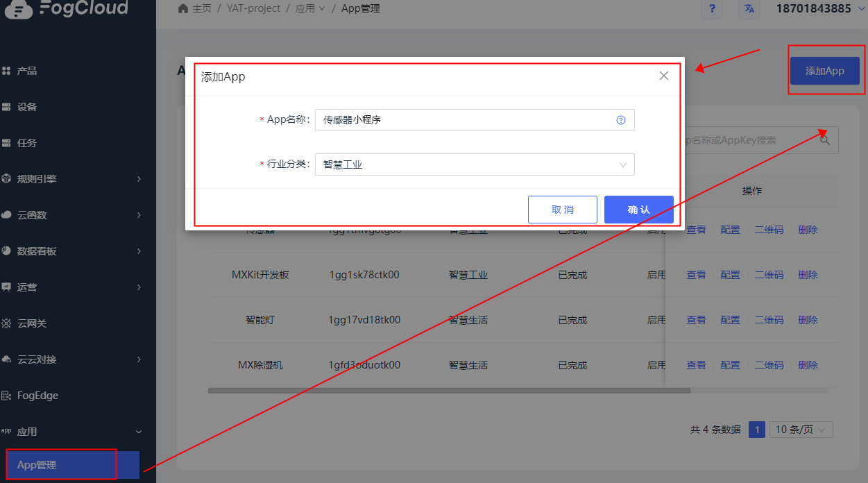Click 查看 for 智能灯

(x=696, y=320)
